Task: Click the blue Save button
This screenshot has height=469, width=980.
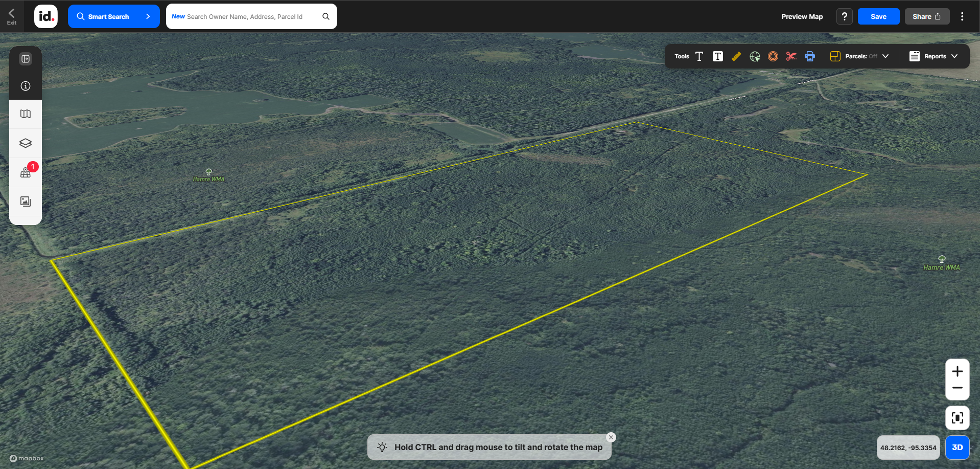Action: pos(878,16)
